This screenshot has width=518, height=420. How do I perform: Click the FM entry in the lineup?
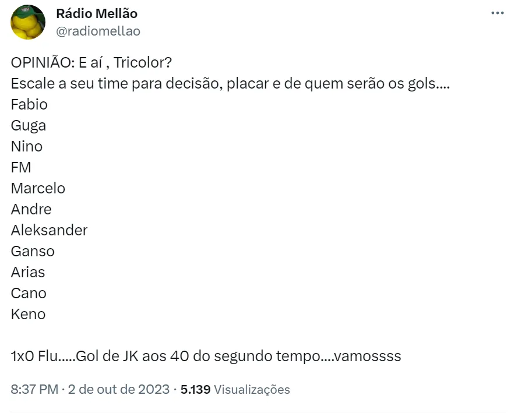[21, 168]
